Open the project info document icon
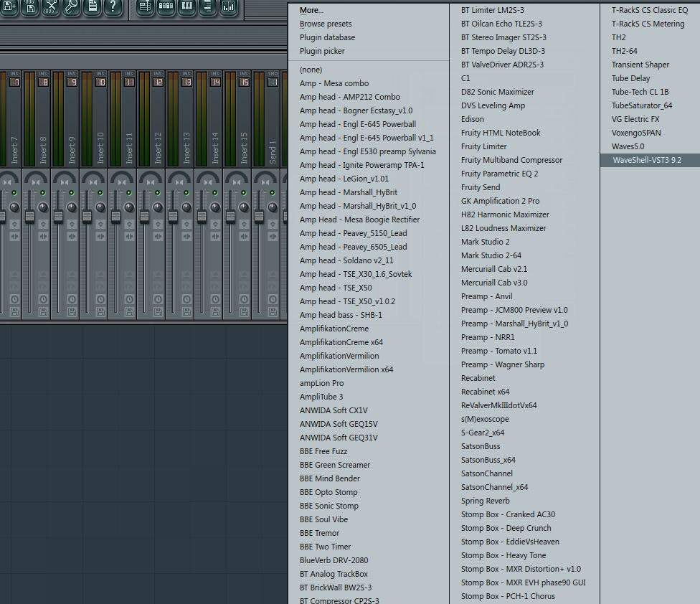 pos(92,7)
